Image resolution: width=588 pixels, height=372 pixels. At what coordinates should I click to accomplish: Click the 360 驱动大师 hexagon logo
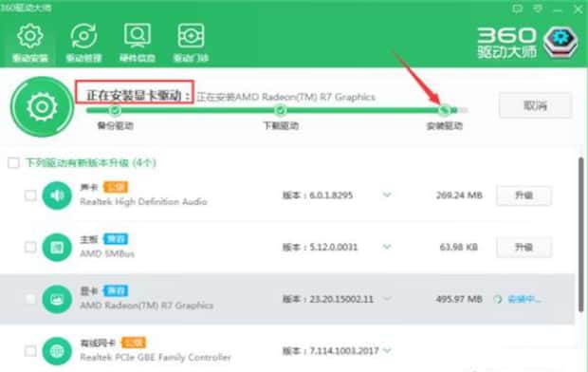(x=560, y=43)
